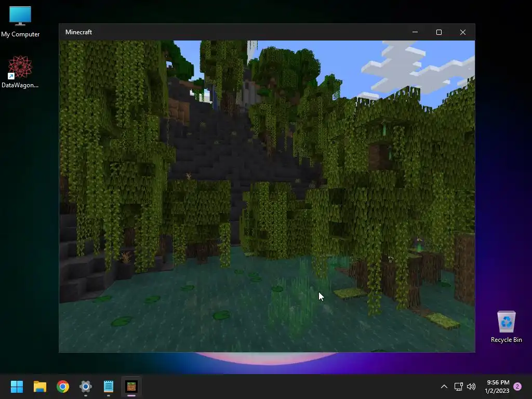Image resolution: width=532 pixels, height=399 pixels.
Task: Click the Minecraft taskbar icon
Action: coord(131,387)
